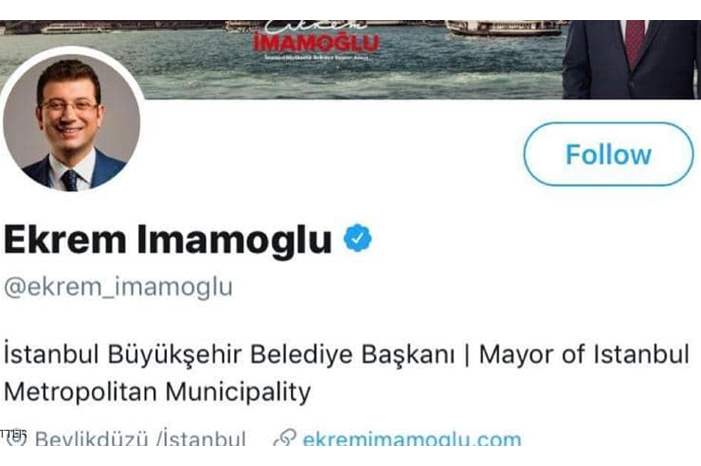This screenshot has height=466, width=701.
Task: Open the circular profile photo
Action: (x=72, y=123)
